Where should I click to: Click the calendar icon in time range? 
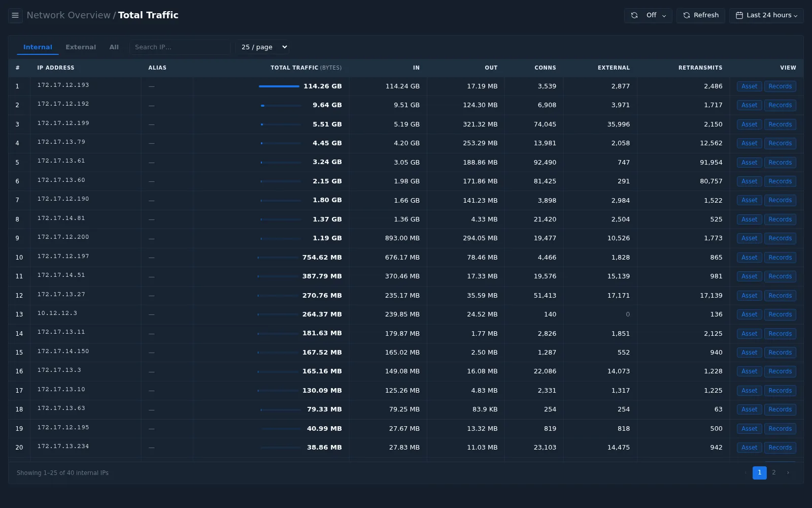click(739, 15)
